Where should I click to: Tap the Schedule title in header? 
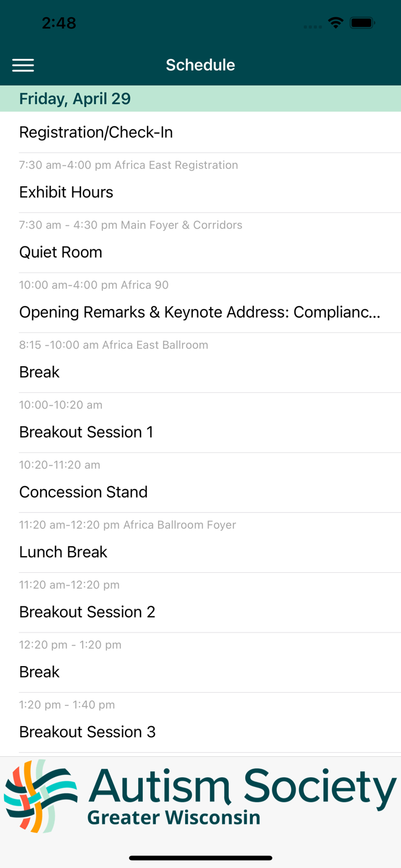pos(200,65)
